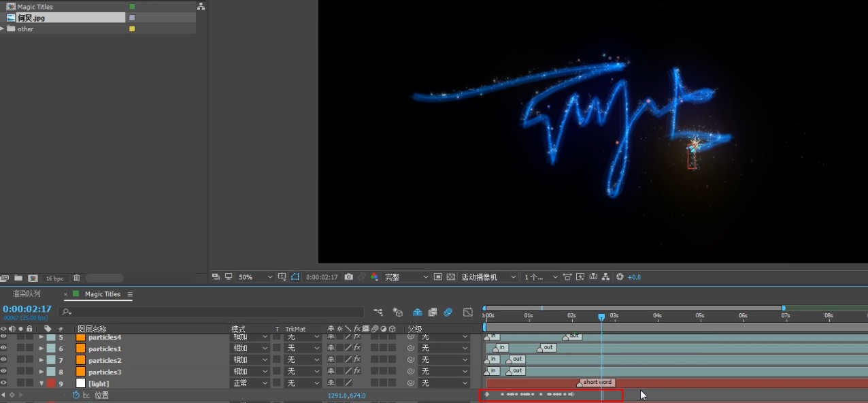Create a new folder in project panel
The height and width of the screenshot is (403, 868).
pyautogui.click(x=18, y=278)
